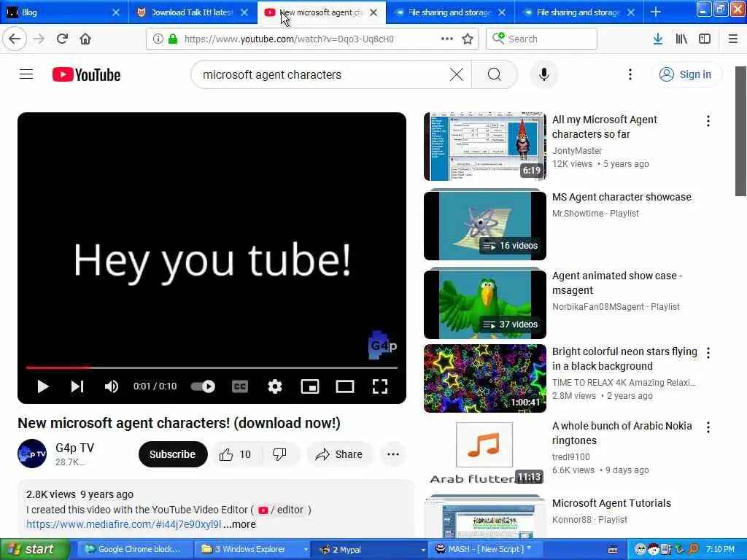Image resolution: width=747 pixels, height=560 pixels.
Task: Open the Windows Explorer taskbar group
Action: pos(254,549)
